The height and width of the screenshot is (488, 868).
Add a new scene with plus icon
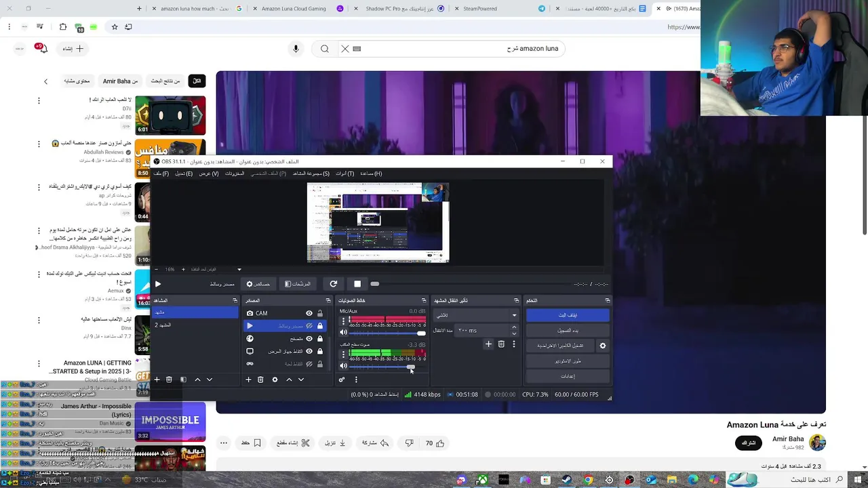(157, 380)
